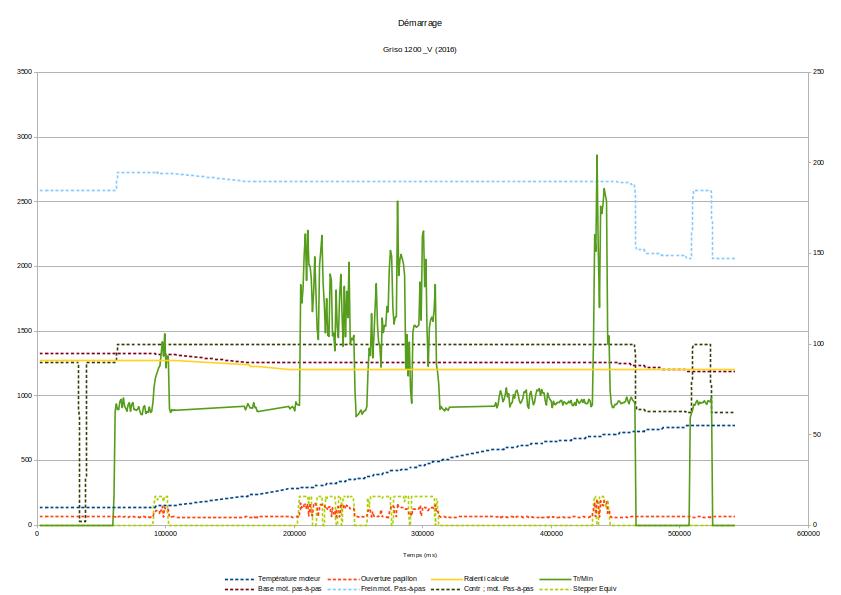Select the subtitle "Griso 1200 _V (2016)"

tap(419, 49)
